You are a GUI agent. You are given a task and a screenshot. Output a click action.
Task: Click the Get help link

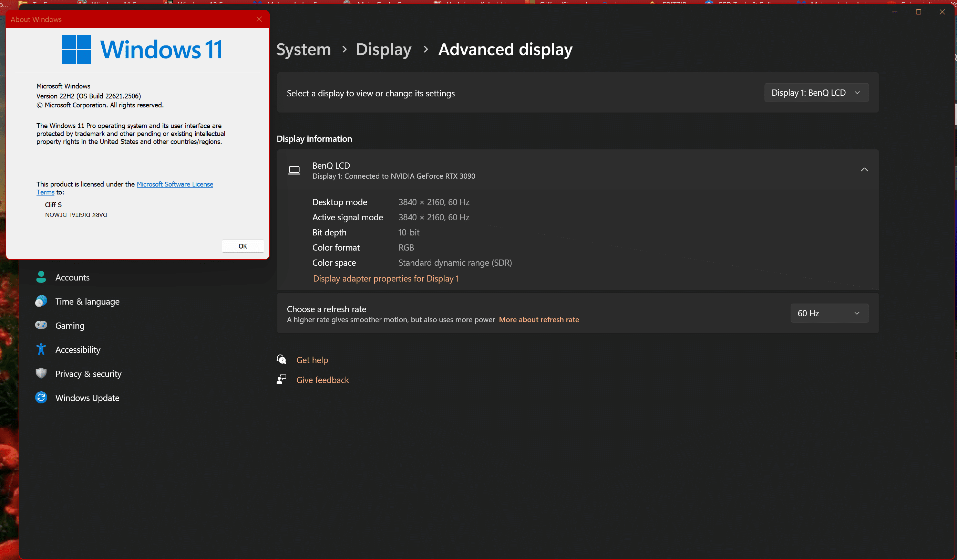pos(312,360)
